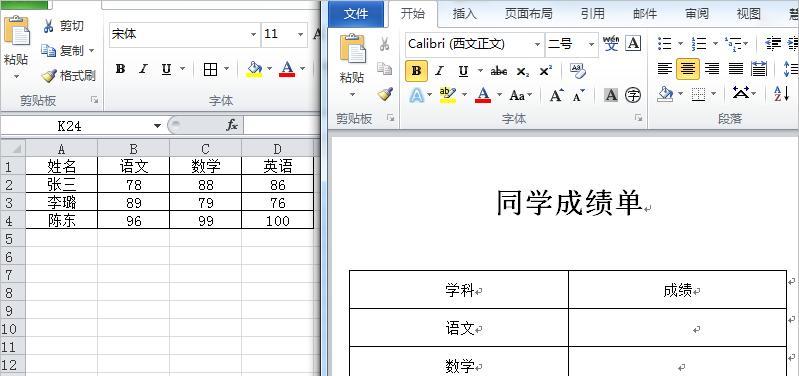Viewport: 799px width, 376px height.
Task: Switch to the Word 开始 tab
Action: coord(413,14)
